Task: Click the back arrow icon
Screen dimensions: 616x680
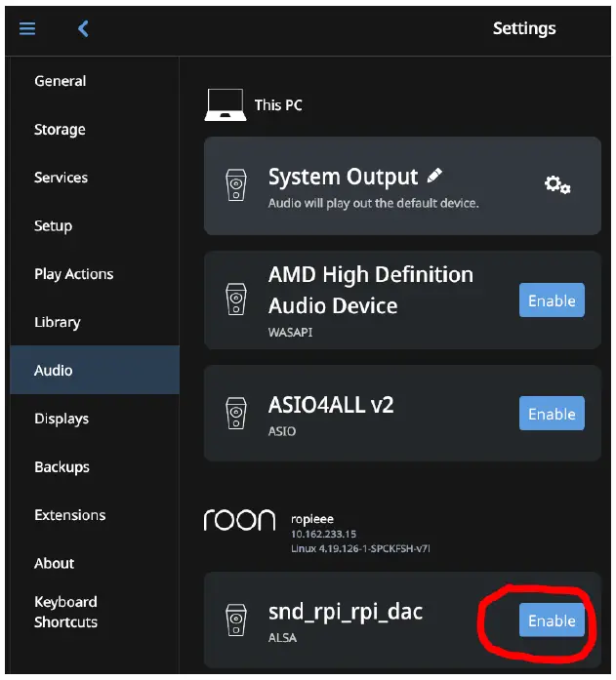Action: click(x=83, y=28)
